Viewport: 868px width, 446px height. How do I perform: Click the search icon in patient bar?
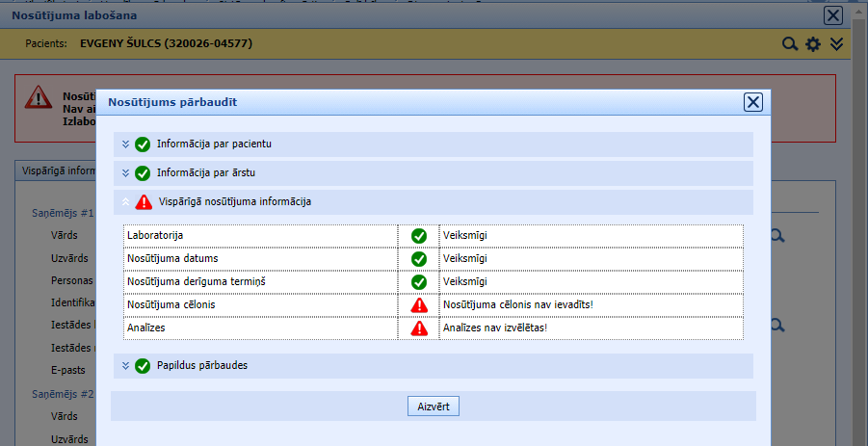pos(790,44)
